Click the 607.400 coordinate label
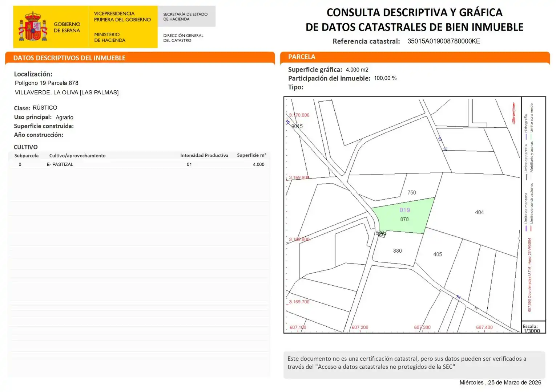556x392 pixels. [x=484, y=327]
